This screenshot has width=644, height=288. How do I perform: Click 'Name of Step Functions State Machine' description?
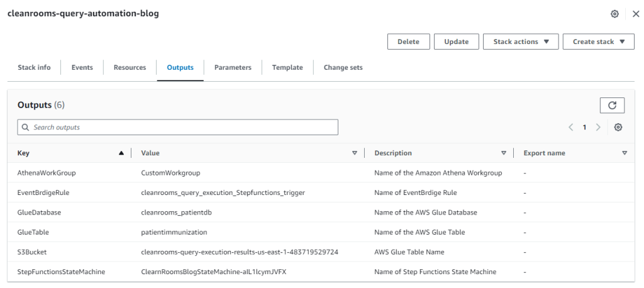[435, 272]
